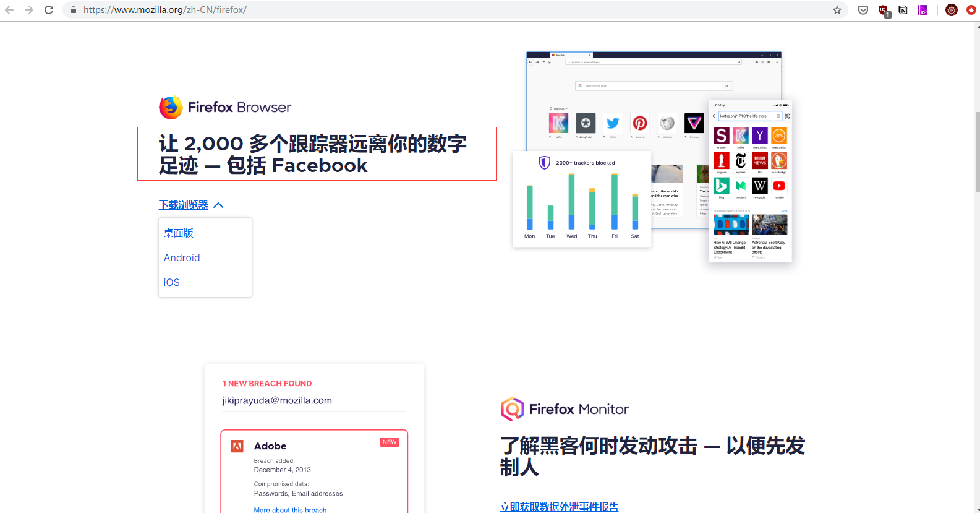
Task: Click the tracker shield icon in chart
Action: point(544,163)
